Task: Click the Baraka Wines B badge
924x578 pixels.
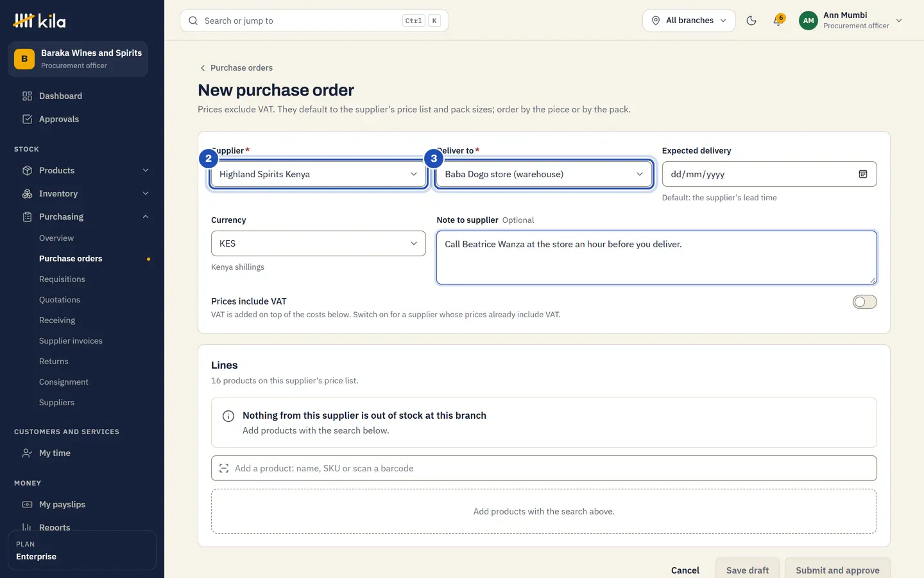Action: click(24, 59)
